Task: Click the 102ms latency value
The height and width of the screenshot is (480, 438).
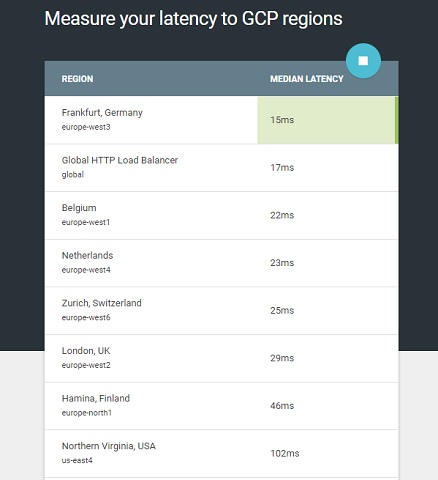Action: (285, 454)
